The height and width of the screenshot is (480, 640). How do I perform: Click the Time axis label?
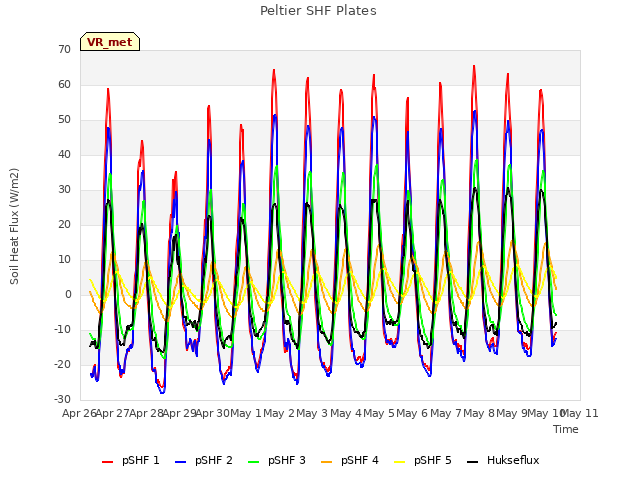pyautogui.click(x=566, y=429)
